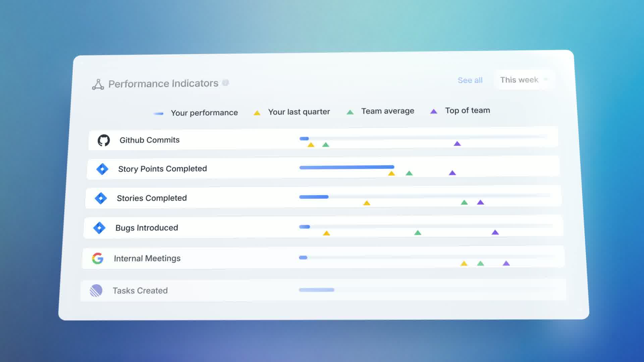Click the green team average marker on Bugs Introduced

coord(418,233)
